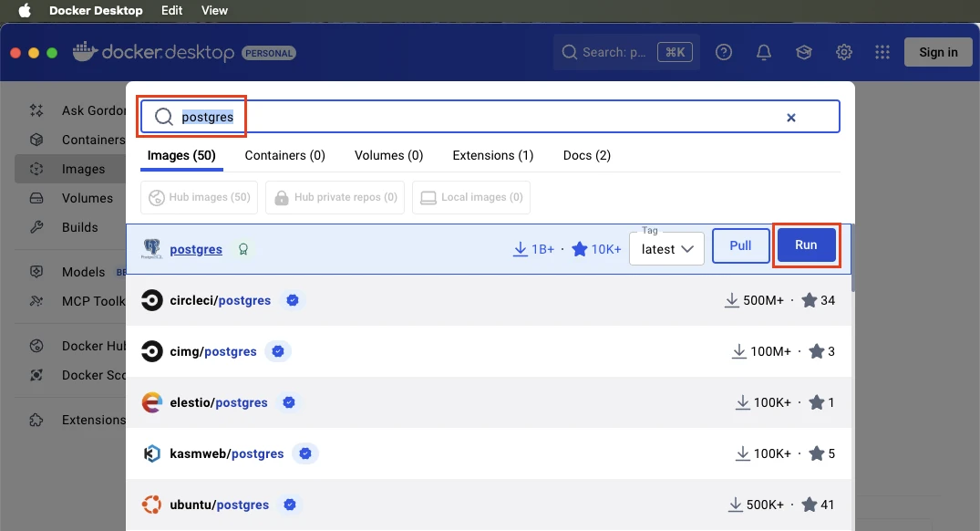Click the Docker whale logo
Viewport: 980px width, 531px height.
coord(85,52)
